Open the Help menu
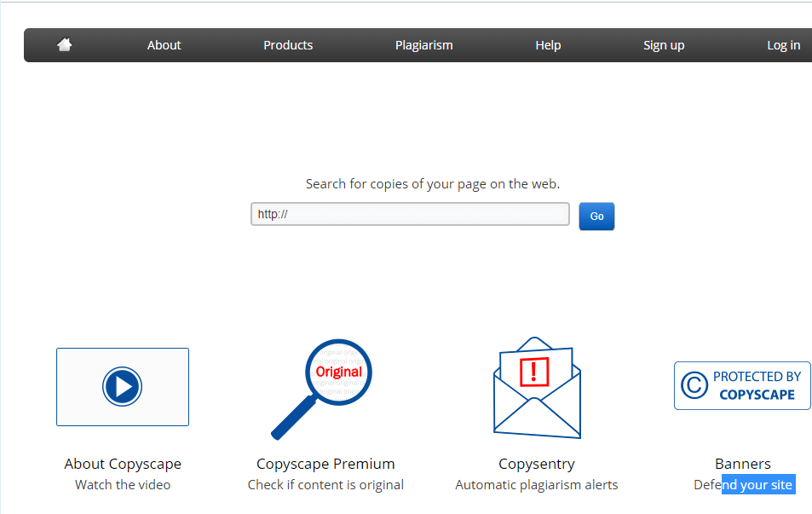812x514 pixels. [548, 45]
